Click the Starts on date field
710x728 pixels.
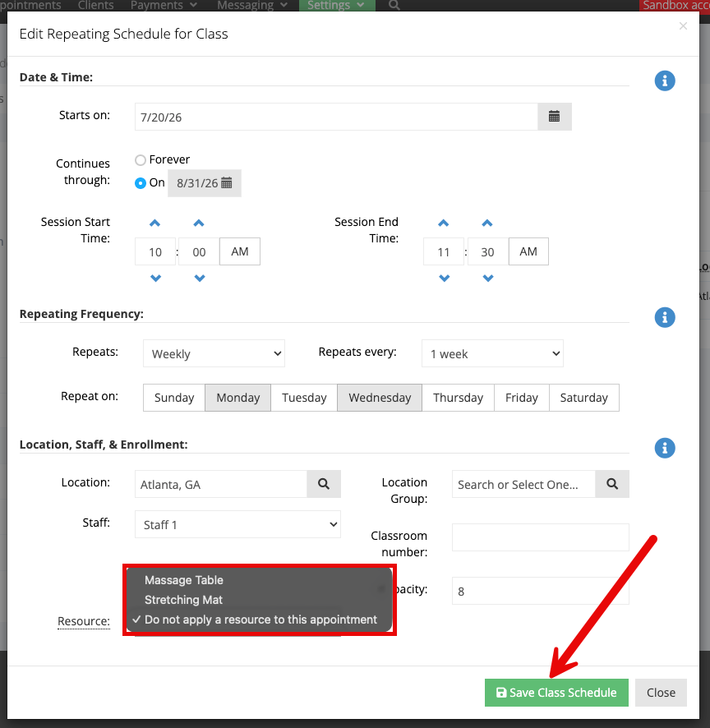click(336, 117)
